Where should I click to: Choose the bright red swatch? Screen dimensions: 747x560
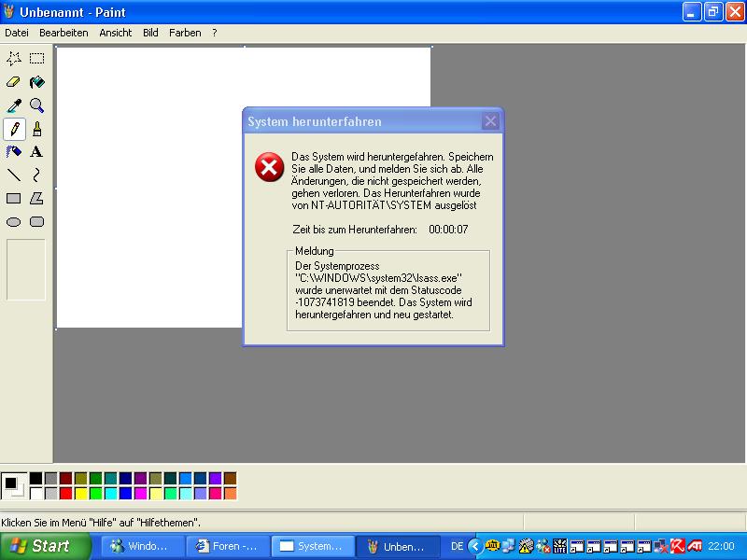click(65, 493)
